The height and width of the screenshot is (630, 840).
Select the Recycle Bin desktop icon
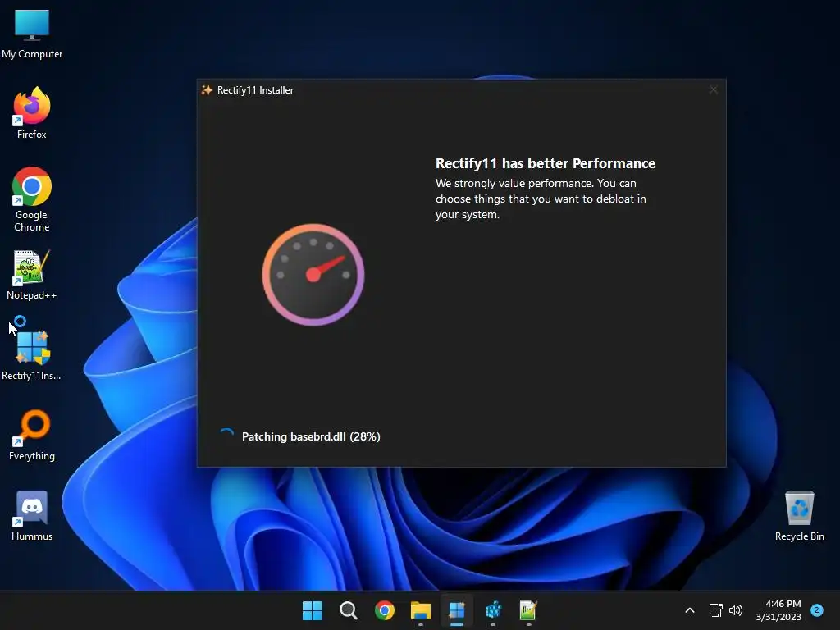(799, 516)
